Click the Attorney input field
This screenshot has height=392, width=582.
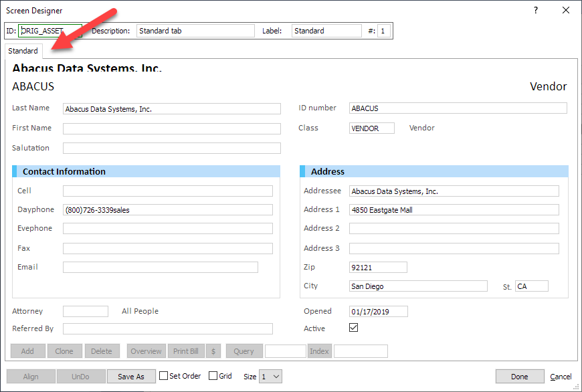click(86, 312)
